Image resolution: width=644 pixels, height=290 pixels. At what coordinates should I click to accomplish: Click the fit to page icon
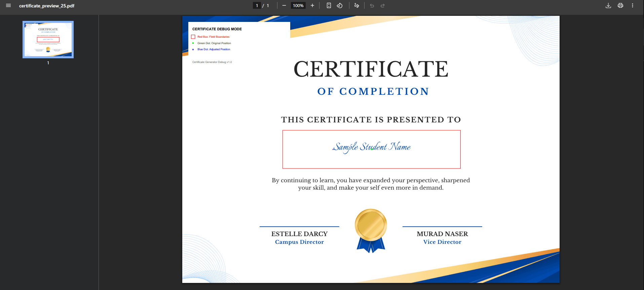[x=329, y=5]
